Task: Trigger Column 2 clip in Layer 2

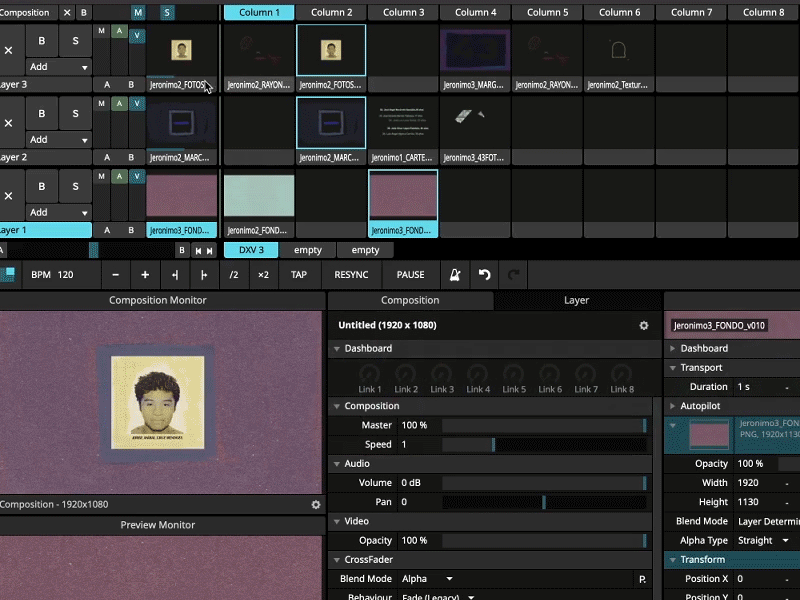Action: (331, 123)
